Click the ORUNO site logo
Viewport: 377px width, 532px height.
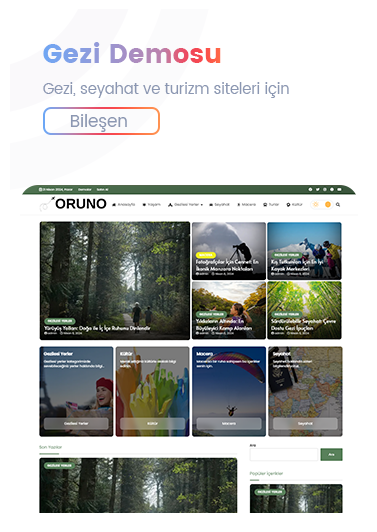73,204
